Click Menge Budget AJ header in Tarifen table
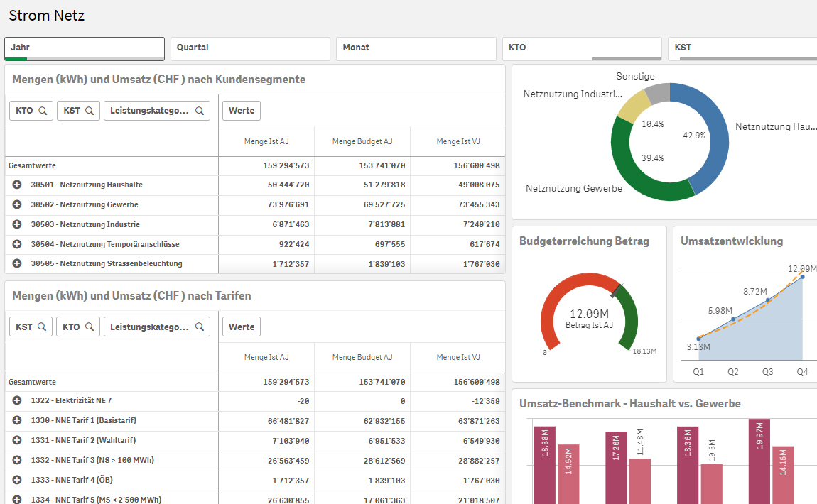This screenshot has height=504, width=817. [362, 357]
